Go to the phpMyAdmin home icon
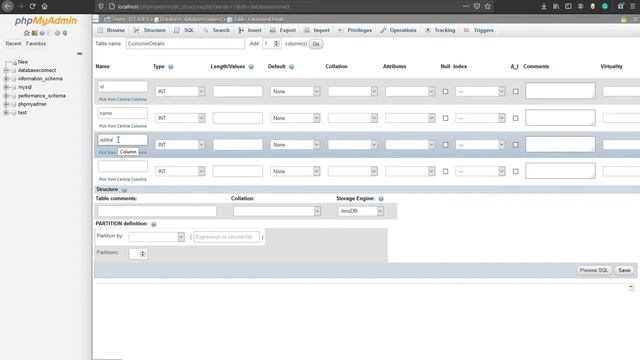 coord(27,33)
